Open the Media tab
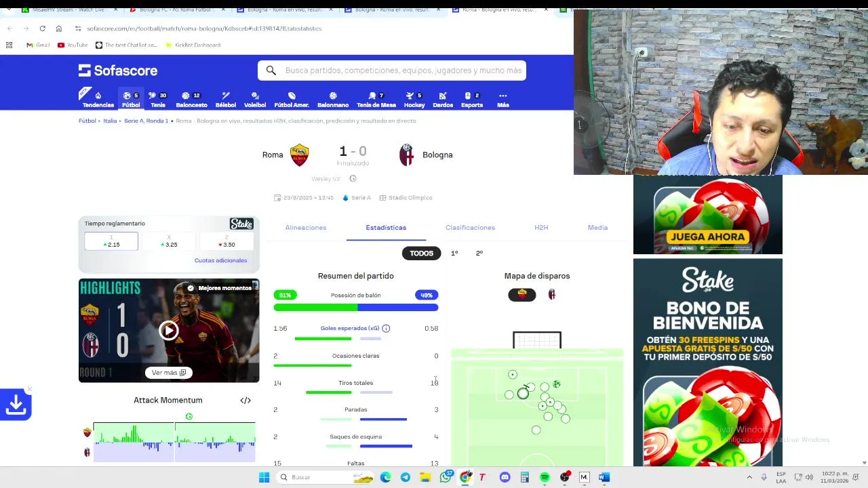Viewport: 868px width, 488px height. click(x=597, y=228)
